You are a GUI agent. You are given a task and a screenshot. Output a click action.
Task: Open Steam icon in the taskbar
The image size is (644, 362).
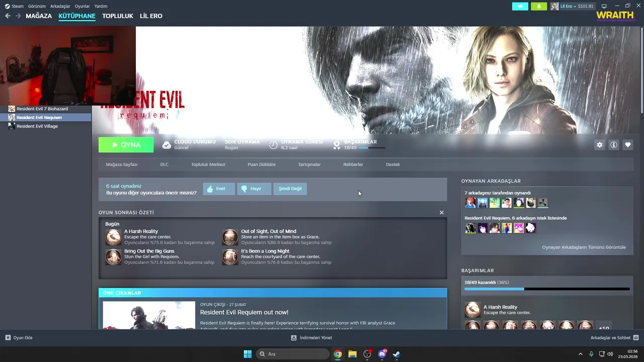(396, 354)
